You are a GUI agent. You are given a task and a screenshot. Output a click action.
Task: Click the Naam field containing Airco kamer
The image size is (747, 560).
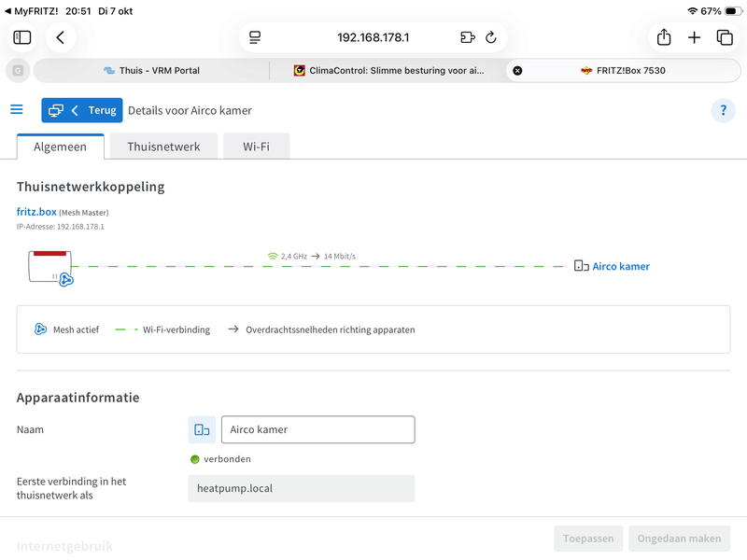pyautogui.click(x=317, y=429)
